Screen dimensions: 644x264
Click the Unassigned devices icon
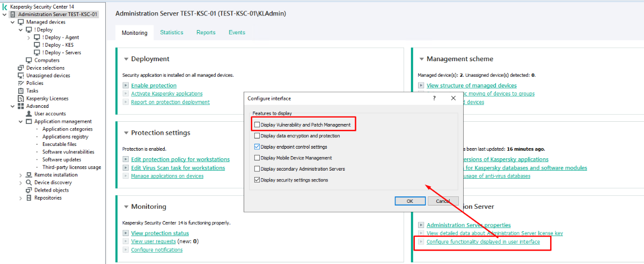point(21,76)
